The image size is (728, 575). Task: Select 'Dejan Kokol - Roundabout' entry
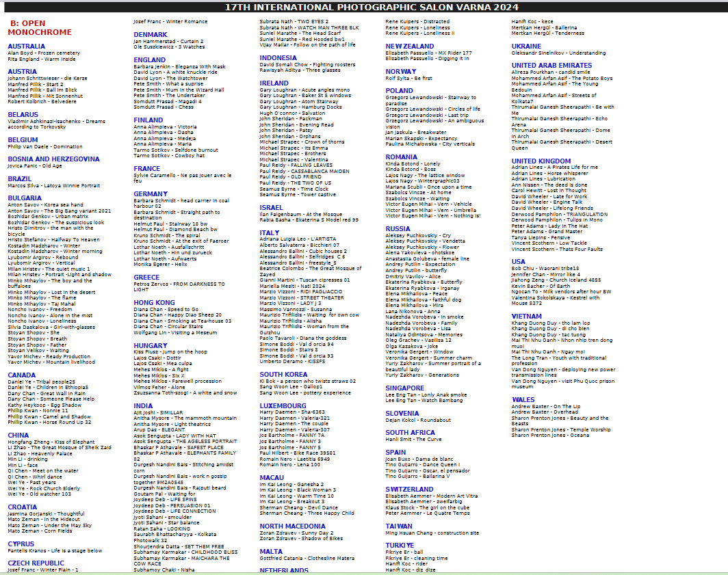coord(418,420)
